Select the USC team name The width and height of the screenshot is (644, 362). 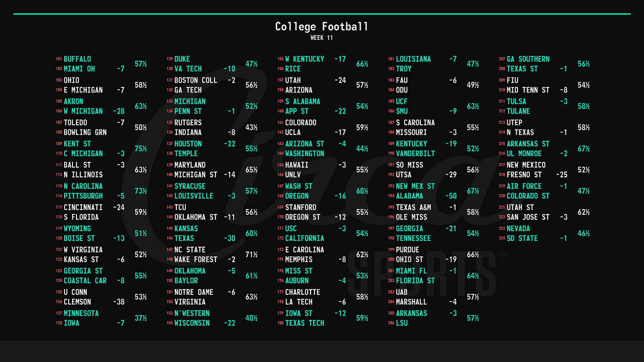pyautogui.click(x=291, y=229)
